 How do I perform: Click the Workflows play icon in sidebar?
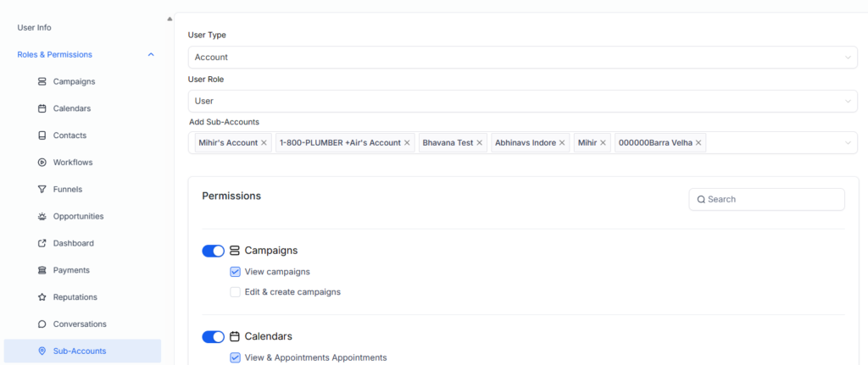click(x=42, y=163)
